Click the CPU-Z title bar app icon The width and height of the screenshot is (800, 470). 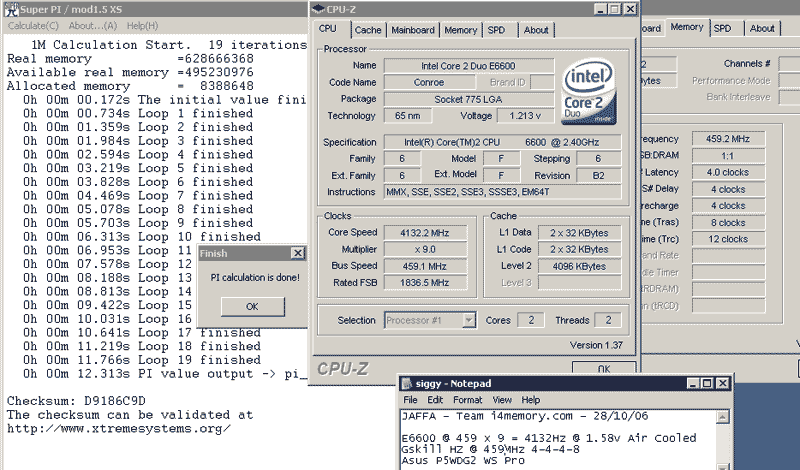[320, 10]
